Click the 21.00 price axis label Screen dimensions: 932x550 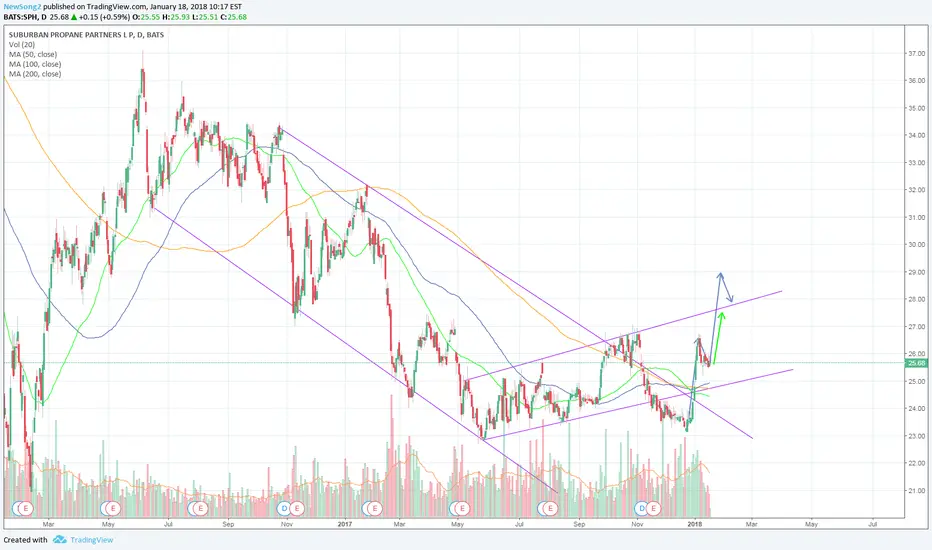click(917, 491)
